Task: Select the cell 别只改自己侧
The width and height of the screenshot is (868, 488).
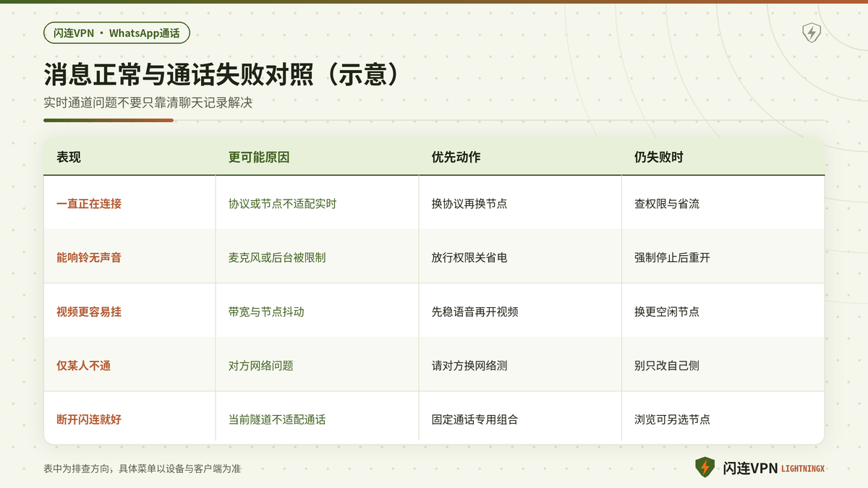Action: [723, 365]
